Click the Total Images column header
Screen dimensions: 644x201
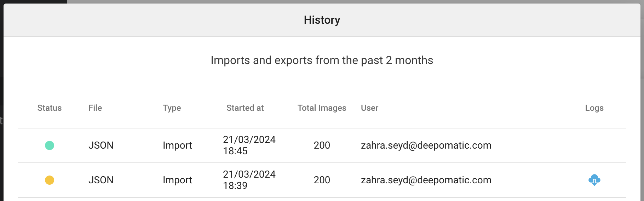(x=322, y=108)
